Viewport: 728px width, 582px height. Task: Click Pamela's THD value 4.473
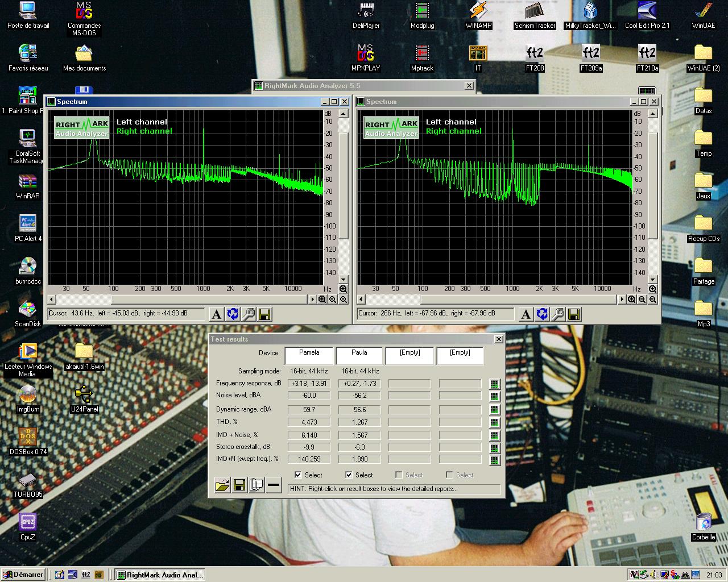309,422
